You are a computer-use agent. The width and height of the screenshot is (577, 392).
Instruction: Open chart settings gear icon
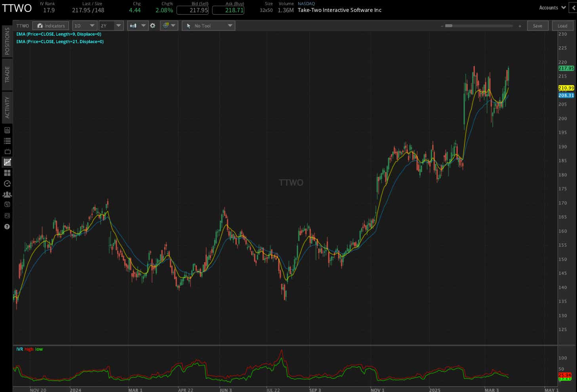(152, 26)
